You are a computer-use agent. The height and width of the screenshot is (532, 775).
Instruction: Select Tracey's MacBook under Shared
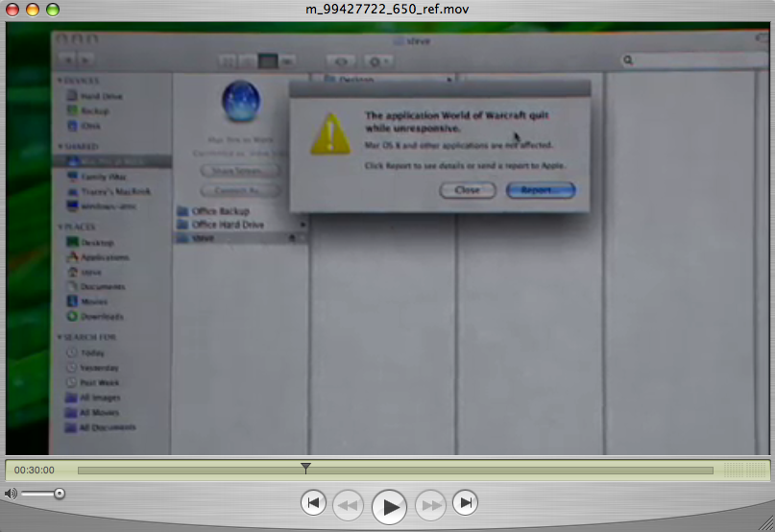109,191
